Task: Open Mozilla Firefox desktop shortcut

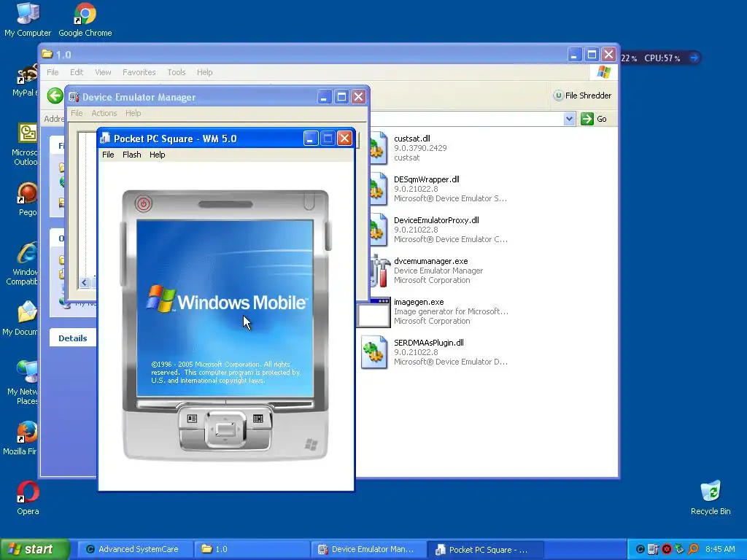Action: tap(21, 438)
